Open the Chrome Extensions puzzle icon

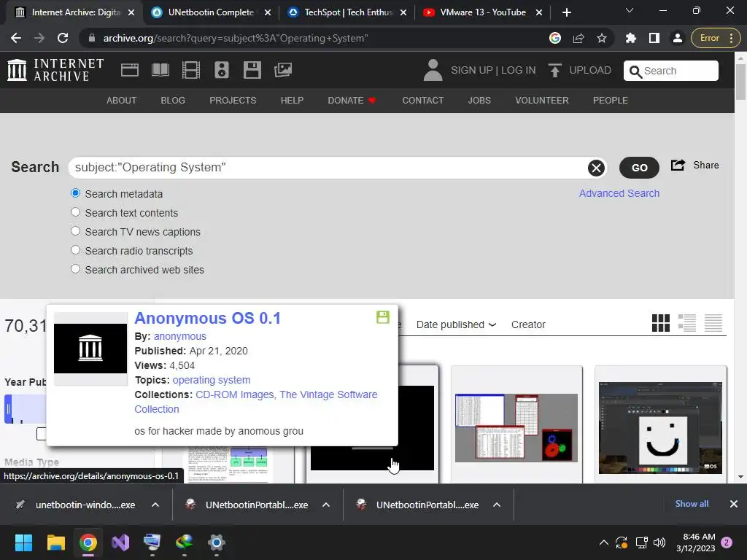pos(631,38)
